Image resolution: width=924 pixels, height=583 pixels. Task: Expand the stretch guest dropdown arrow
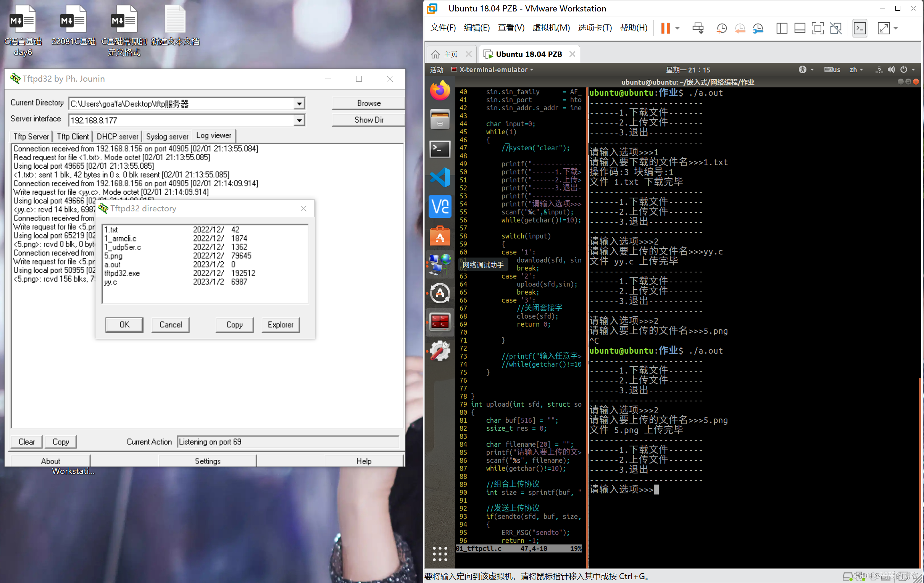(x=896, y=28)
